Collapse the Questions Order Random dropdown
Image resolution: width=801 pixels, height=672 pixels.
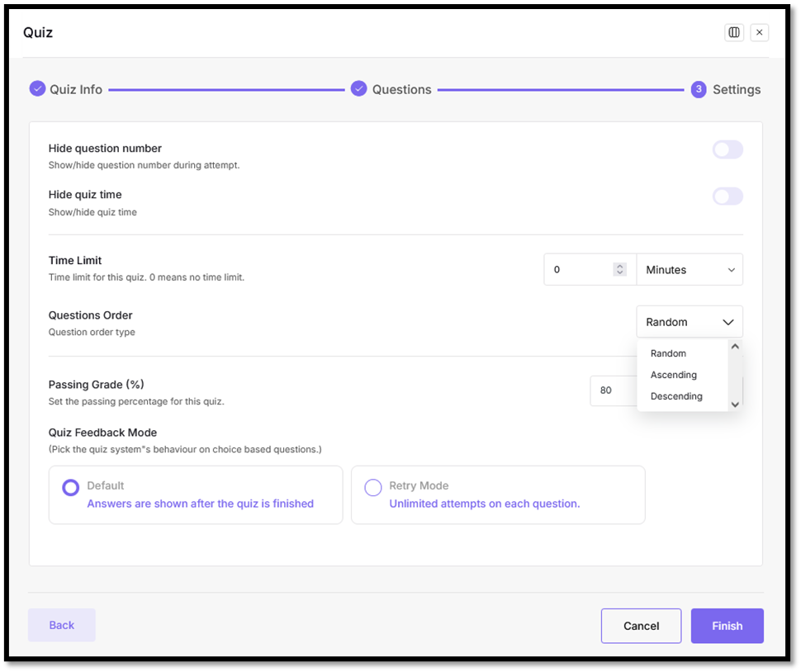point(690,322)
